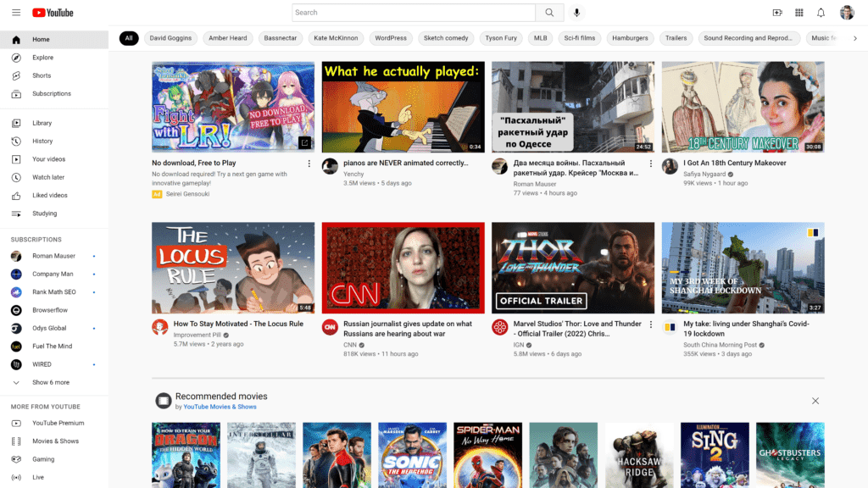Open Roman Mauser subscription channel
This screenshot has width=868, height=488.
coord(54,256)
